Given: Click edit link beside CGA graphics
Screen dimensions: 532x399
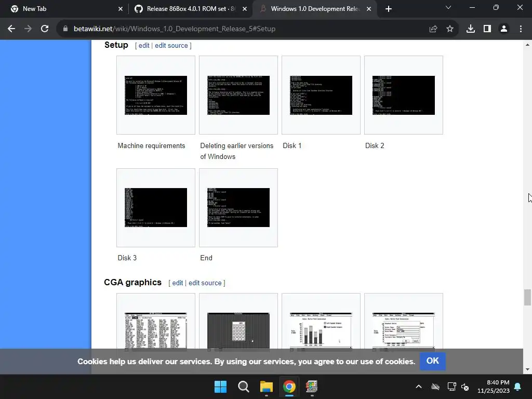Looking at the screenshot, I should pyautogui.click(x=178, y=283).
